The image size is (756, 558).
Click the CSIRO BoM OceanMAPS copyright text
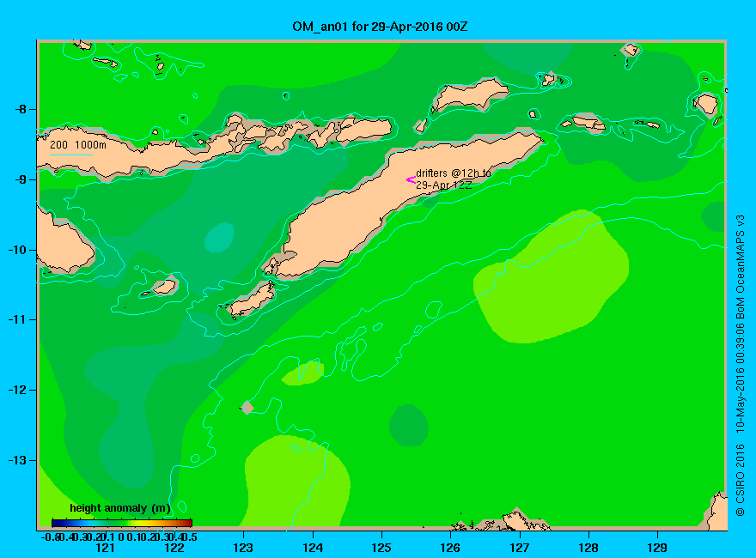741,366
